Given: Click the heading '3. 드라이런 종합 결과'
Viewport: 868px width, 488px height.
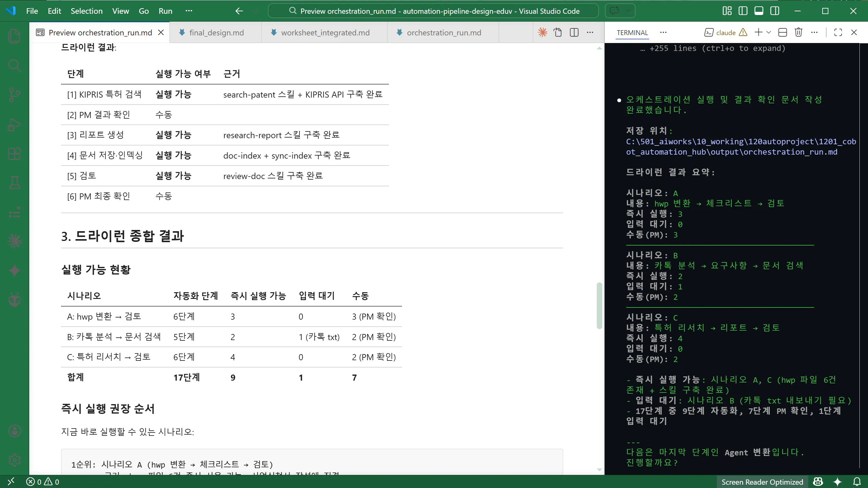Looking at the screenshot, I should [x=122, y=236].
